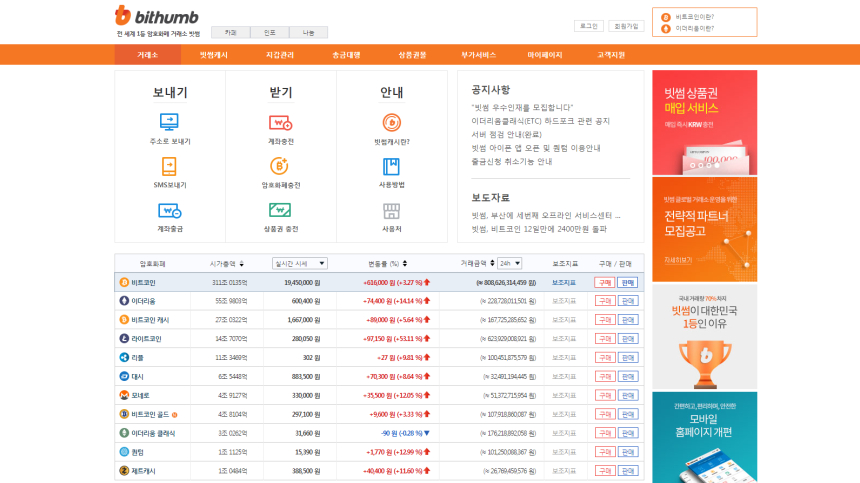Screen dimensions: 860x483
Task: Open press item about 비트코인 2400만원 돌파
Action: pos(539,229)
